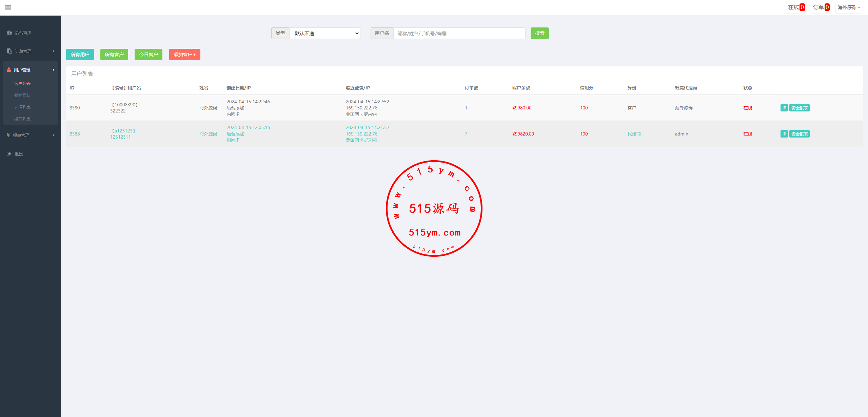This screenshot has width=868, height=417.
Task: Click the yen icon for 报表管理
Action: tap(8, 135)
